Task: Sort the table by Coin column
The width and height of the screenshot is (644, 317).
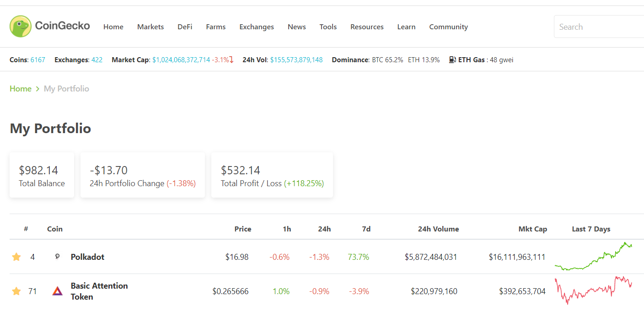Action: (x=55, y=229)
